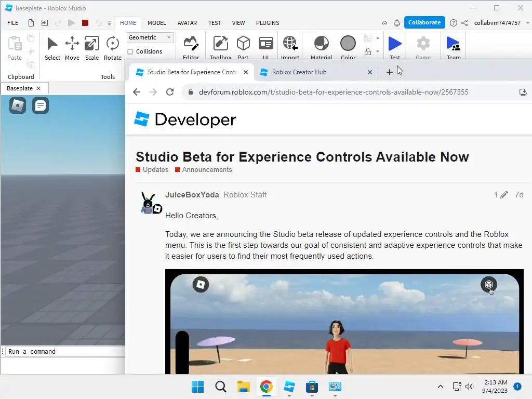Open Windows Start menu
The width and height of the screenshot is (532, 399).
(x=197, y=387)
